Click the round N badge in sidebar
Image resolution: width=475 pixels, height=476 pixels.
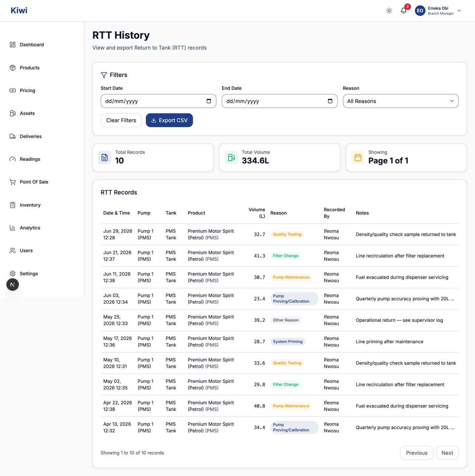tap(13, 285)
